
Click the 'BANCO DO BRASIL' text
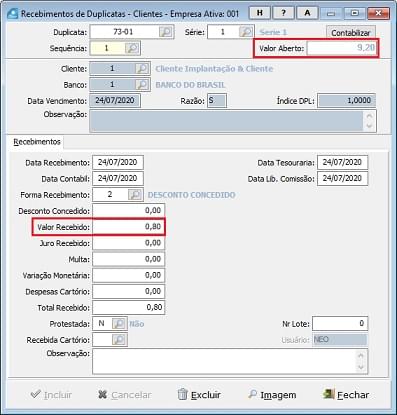click(190, 85)
